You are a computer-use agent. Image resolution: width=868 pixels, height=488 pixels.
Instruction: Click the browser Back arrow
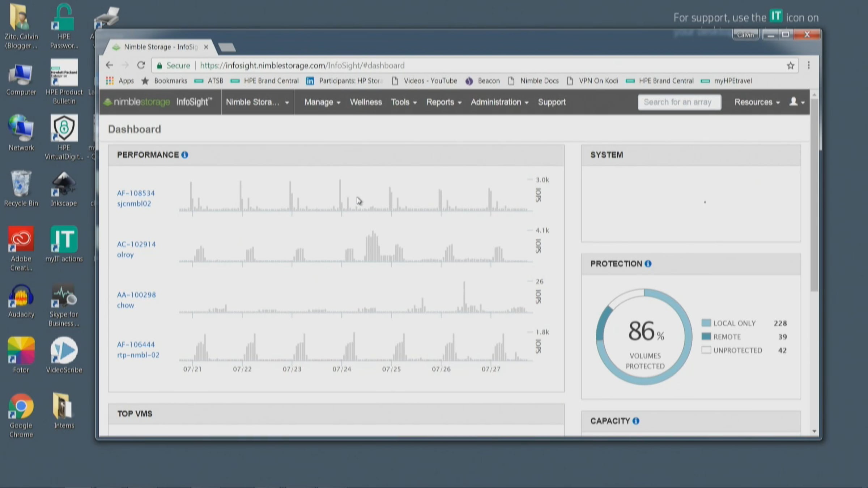tap(109, 65)
